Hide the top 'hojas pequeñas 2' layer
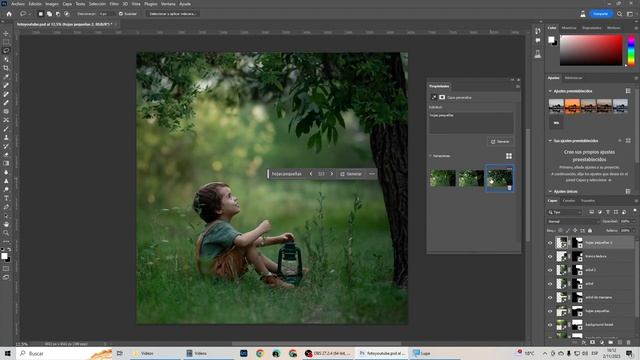The image size is (640, 360). 550,243
